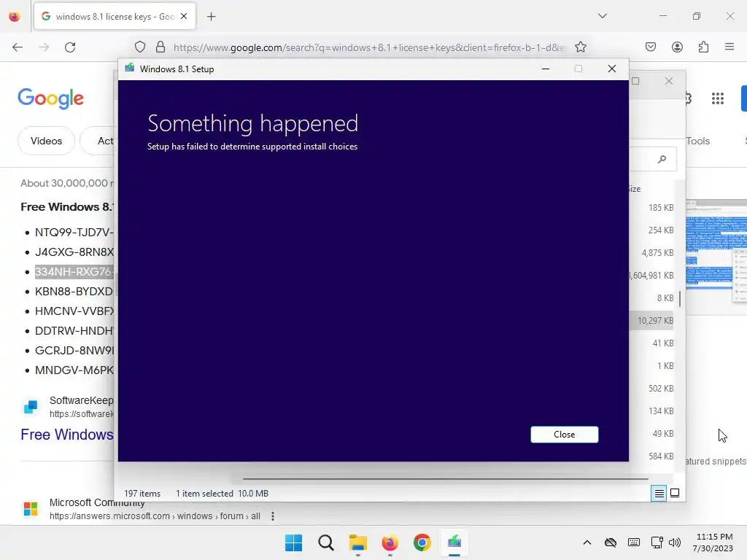Click the Close button in Windows 8.1 Setup

pos(564,435)
